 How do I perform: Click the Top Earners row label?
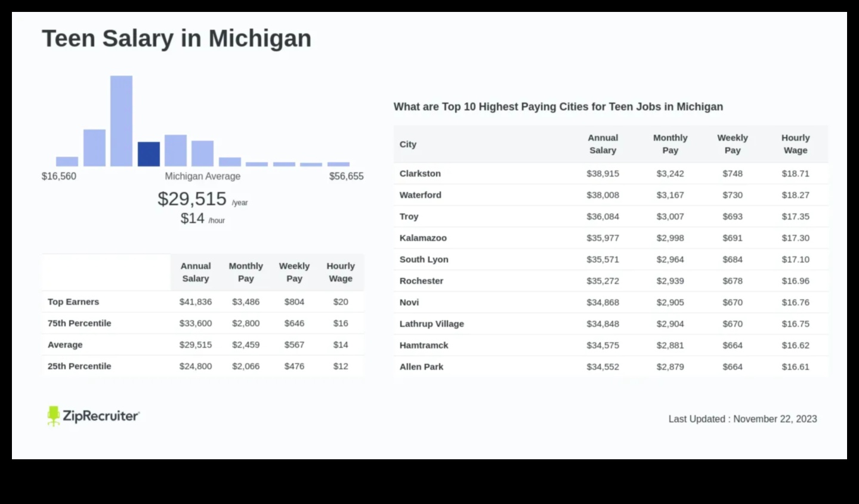pyautogui.click(x=73, y=302)
